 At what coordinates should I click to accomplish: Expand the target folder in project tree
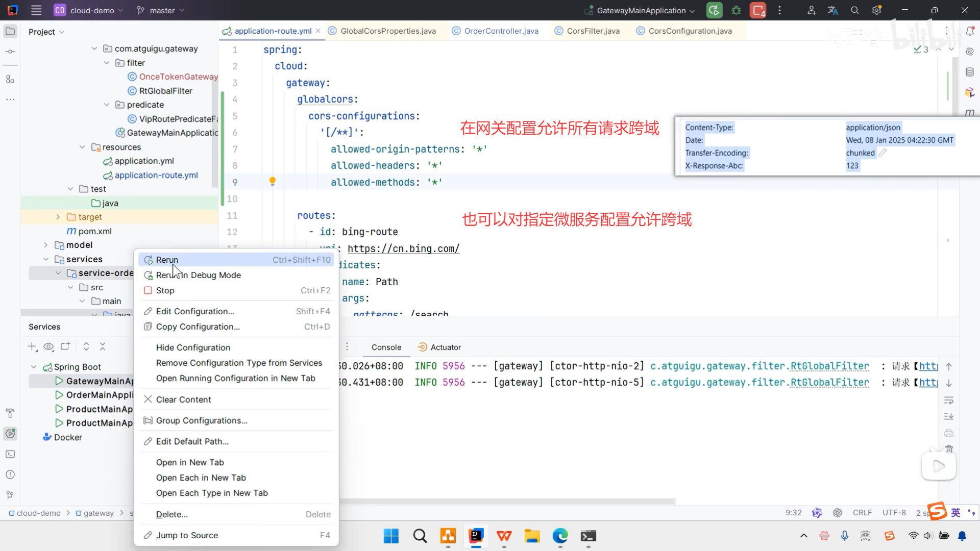(58, 217)
